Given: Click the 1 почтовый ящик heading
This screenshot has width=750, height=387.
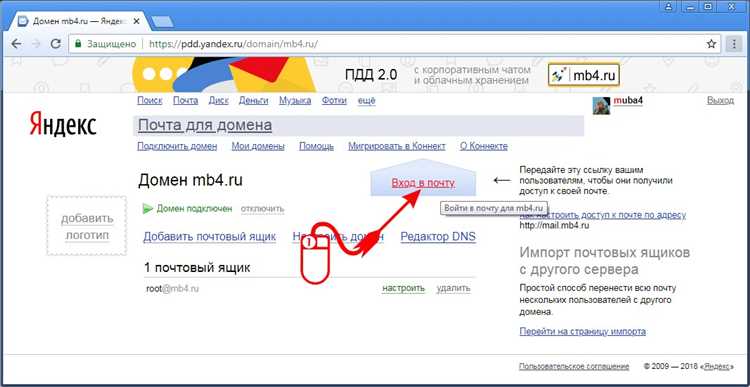Looking at the screenshot, I should tap(197, 268).
